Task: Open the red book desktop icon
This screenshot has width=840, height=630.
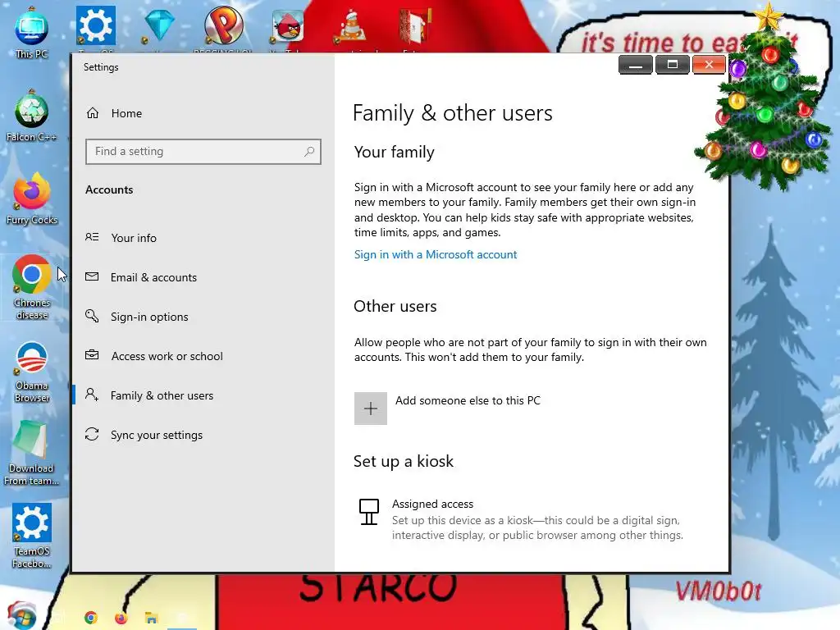Action: (x=415, y=25)
